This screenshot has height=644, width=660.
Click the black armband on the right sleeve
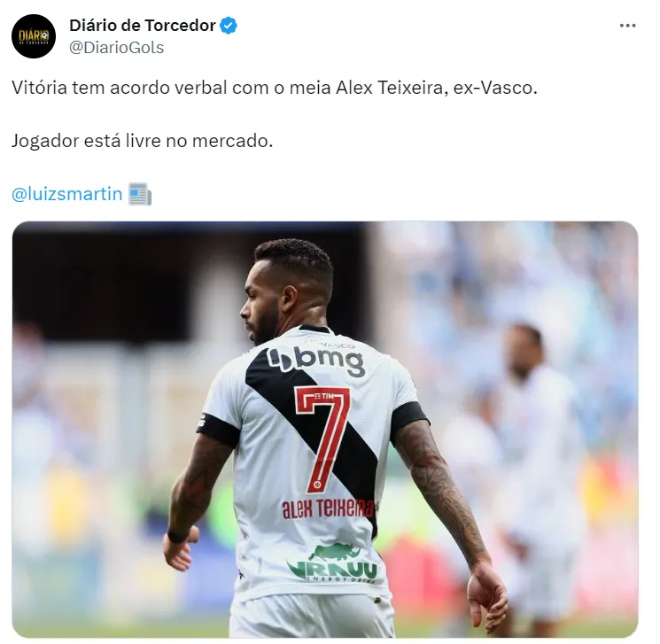pyautogui.click(x=408, y=418)
